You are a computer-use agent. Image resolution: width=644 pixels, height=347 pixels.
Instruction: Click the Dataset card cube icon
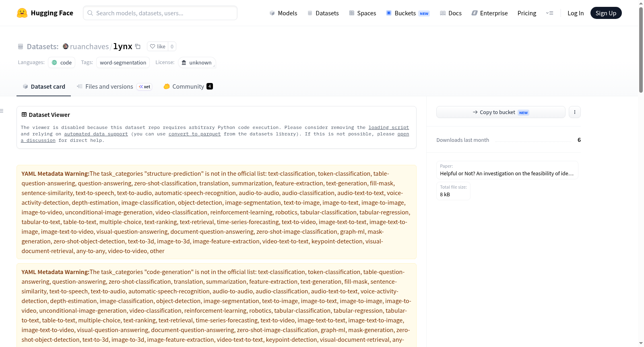[x=25, y=86]
